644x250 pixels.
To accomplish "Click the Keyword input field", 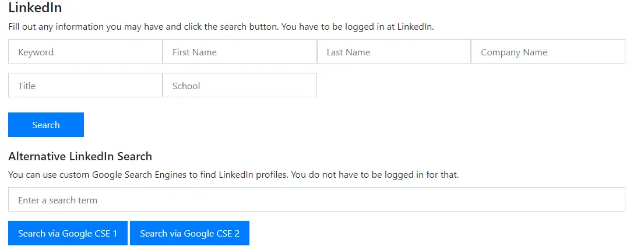I will click(85, 52).
